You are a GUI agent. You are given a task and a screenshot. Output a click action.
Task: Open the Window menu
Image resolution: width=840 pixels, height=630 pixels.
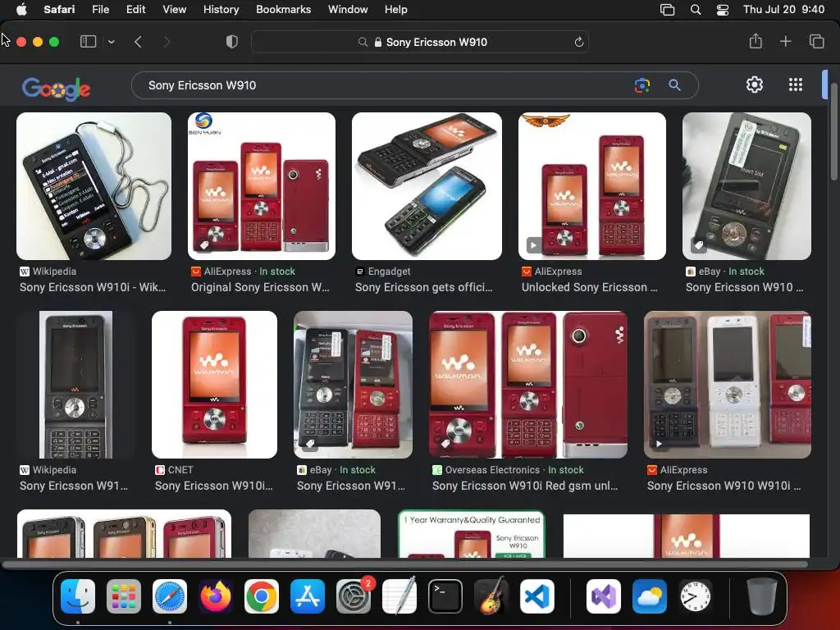coord(348,9)
